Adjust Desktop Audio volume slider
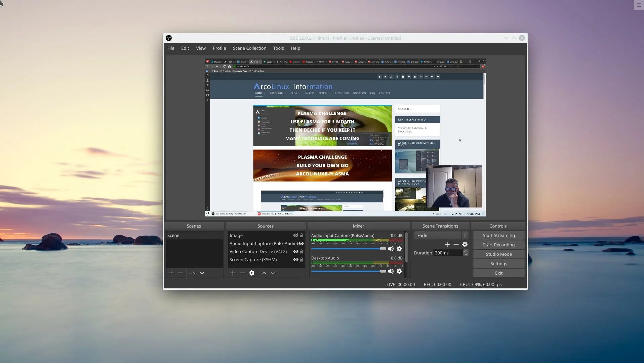Viewport: 644px width, 363px height. click(349, 271)
